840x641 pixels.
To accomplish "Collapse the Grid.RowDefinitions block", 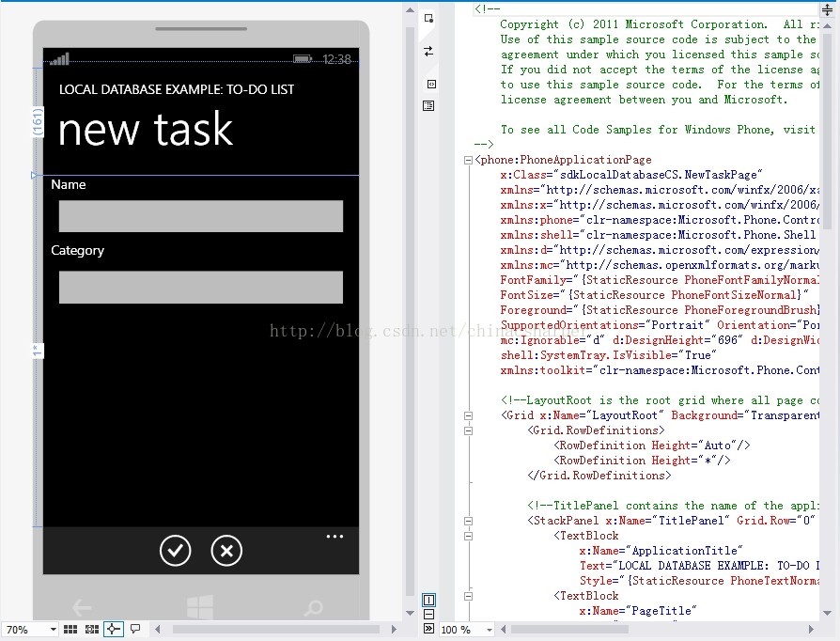I will pyautogui.click(x=468, y=430).
